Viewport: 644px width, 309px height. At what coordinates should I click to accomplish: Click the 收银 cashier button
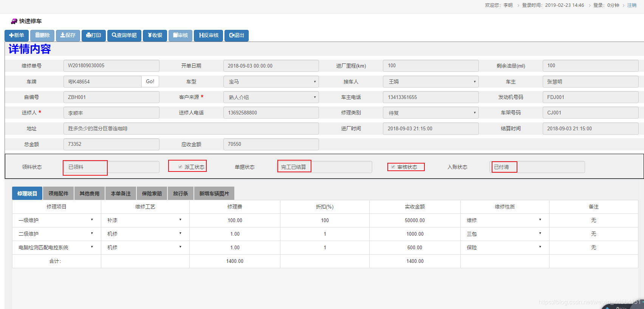pyautogui.click(x=155, y=35)
